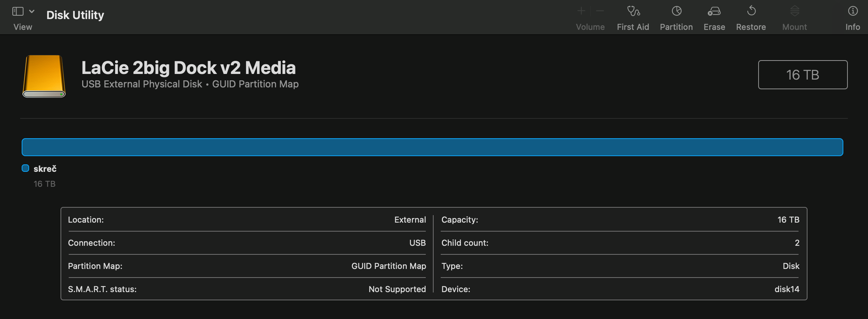Toggle the sidebar View icon
The height and width of the screenshot is (319, 868).
pyautogui.click(x=18, y=12)
